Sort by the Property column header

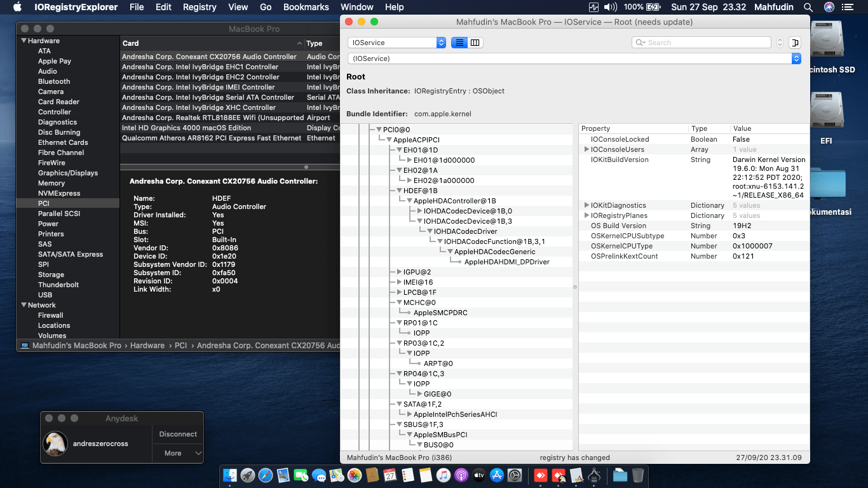click(x=634, y=128)
